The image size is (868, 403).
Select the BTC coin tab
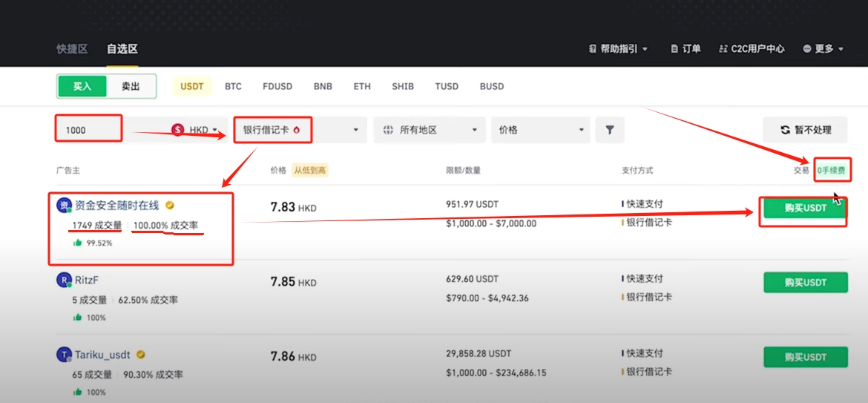pyautogui.click(x=233, y=86)
